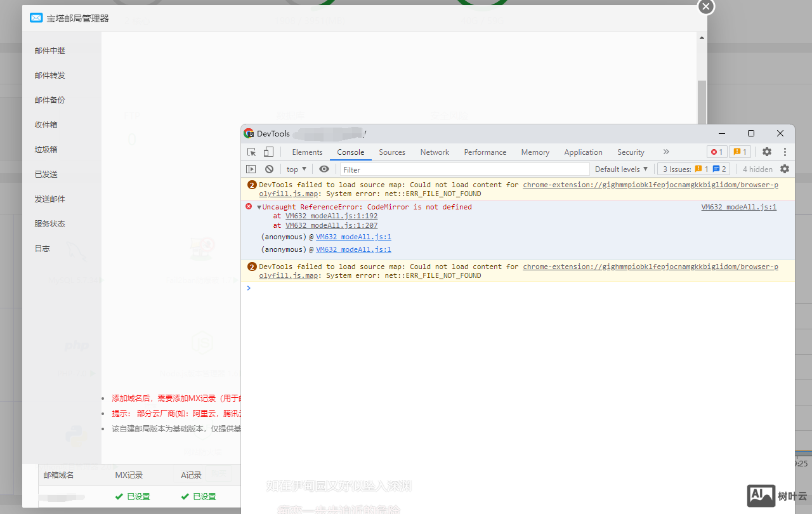Show the console sidebar panel

pos(251,169)
